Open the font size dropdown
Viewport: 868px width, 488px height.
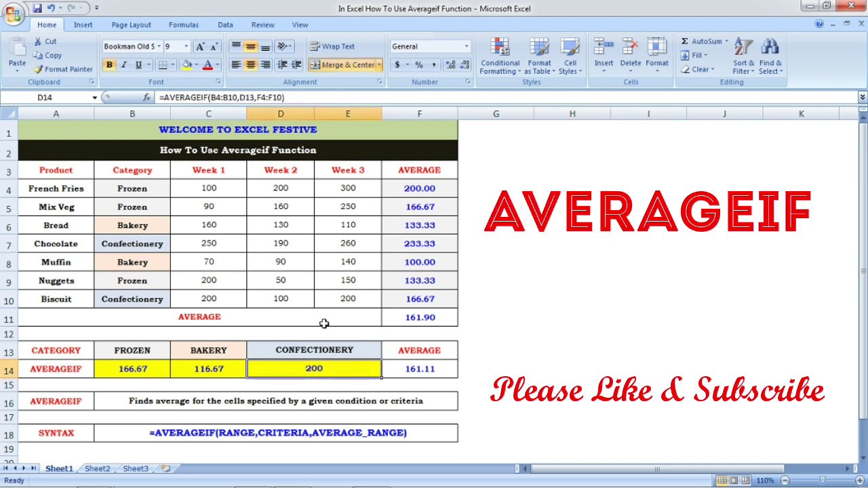click(186, 47)
